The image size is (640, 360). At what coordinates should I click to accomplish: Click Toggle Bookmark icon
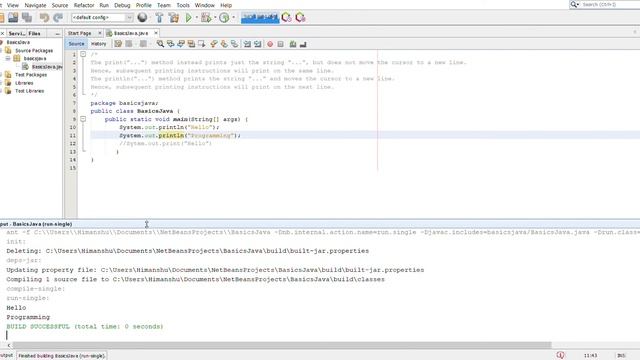click(x=234, y=44)
